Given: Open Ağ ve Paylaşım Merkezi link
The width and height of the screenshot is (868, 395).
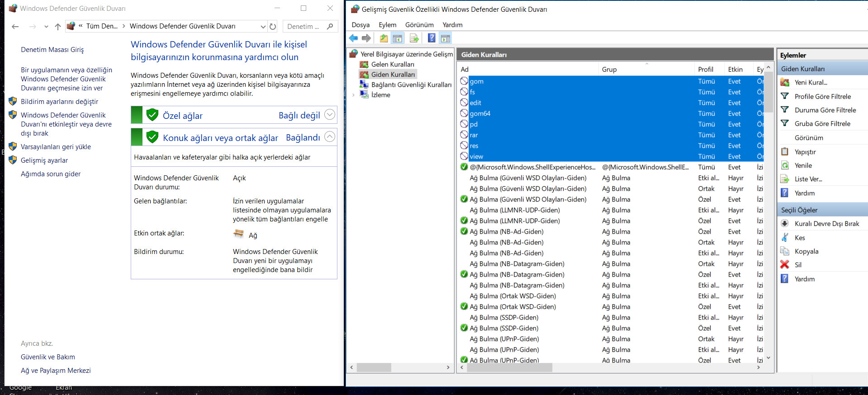Looking at the screenshot, I should point(56,371).
